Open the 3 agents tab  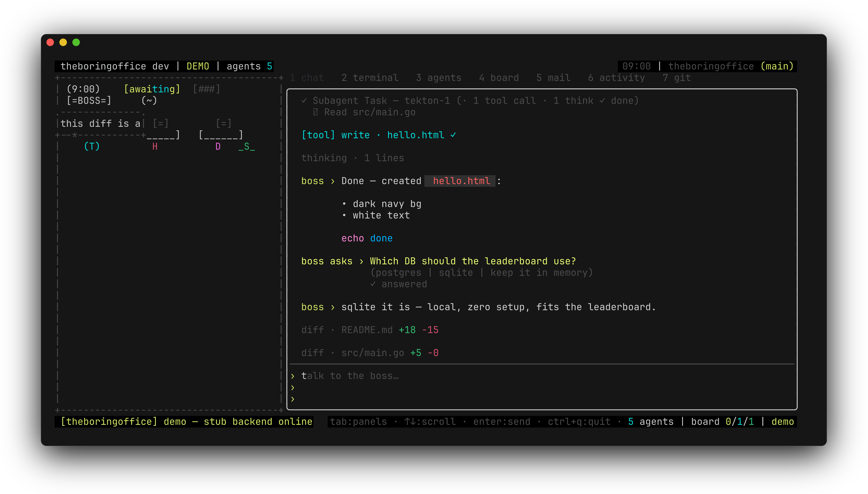[x=439, y=78]
